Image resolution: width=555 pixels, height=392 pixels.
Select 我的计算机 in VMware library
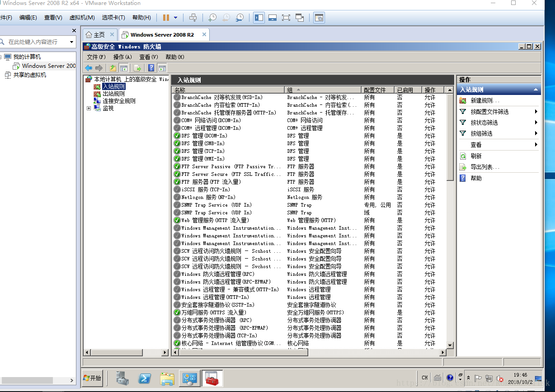(x=27, y=57)
